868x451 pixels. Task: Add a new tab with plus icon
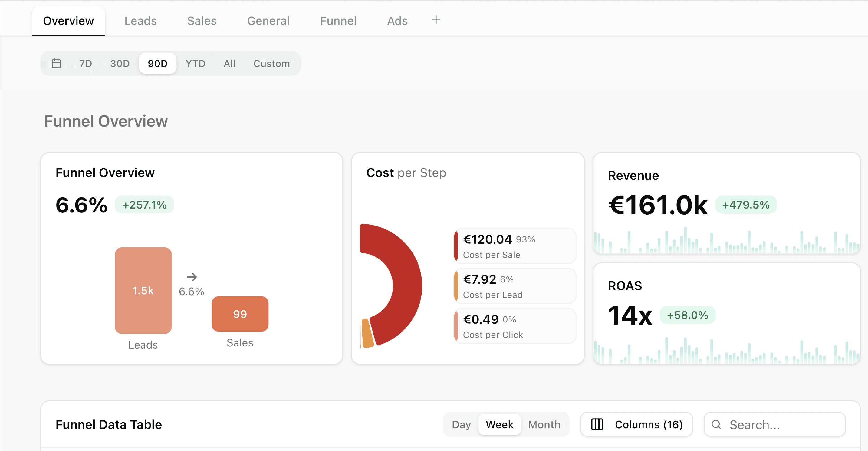pos(436,20)
